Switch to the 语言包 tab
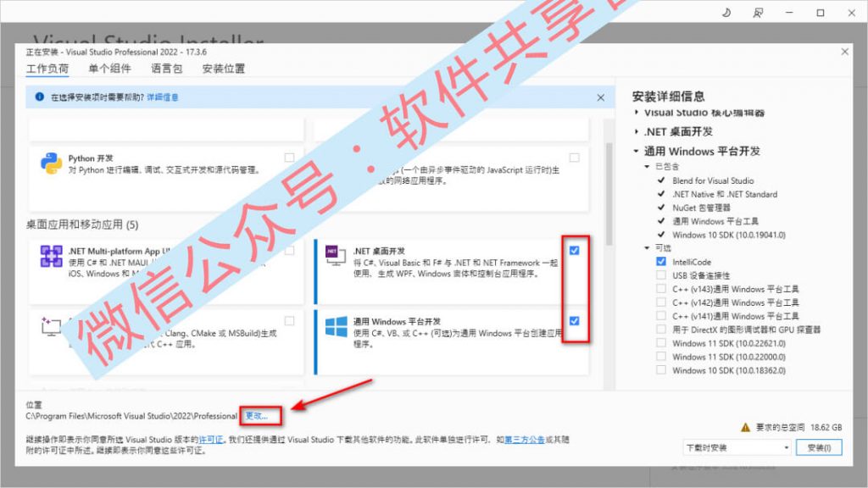The height and width of the screenshot is (488, 868). tap(167, 69)
